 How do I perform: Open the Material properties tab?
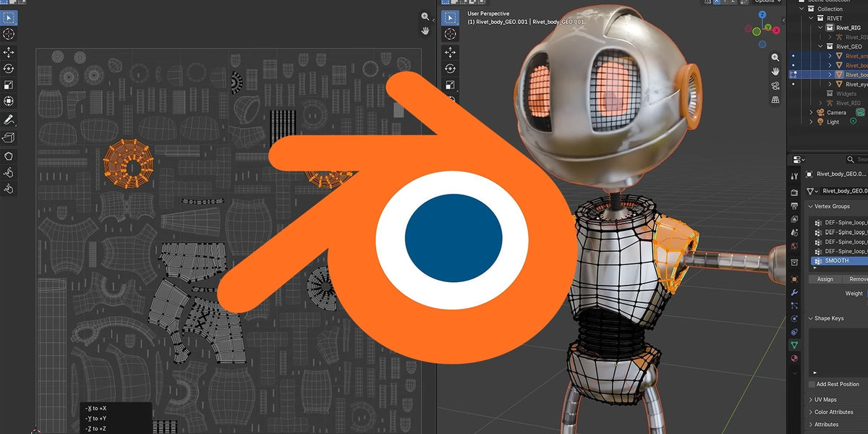[795, 359]
